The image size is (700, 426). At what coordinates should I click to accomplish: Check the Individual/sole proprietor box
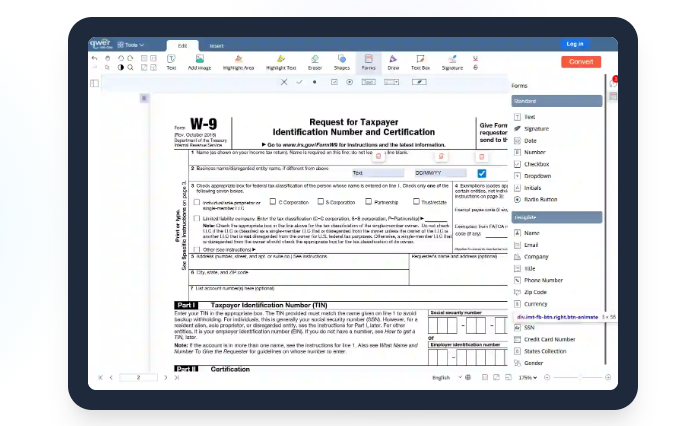click(196, 202)
